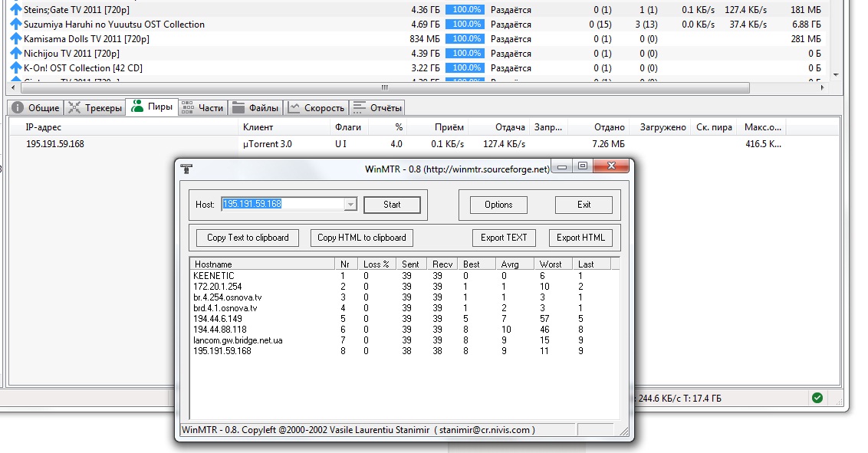The width and height of the screenshot is (868, 453).
Task: Sort WinMTR results by Worst column
Action: click(551, 264)
